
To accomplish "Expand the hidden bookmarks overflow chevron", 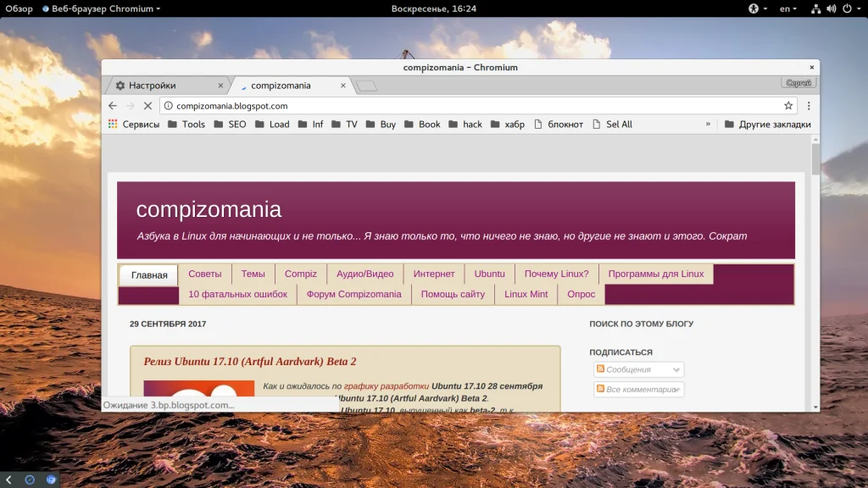I will (x=708, y=125).
